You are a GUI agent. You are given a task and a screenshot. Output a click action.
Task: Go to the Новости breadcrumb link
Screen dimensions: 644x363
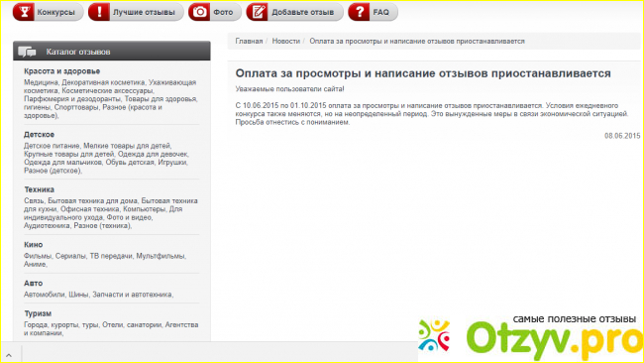click(286, 41)
